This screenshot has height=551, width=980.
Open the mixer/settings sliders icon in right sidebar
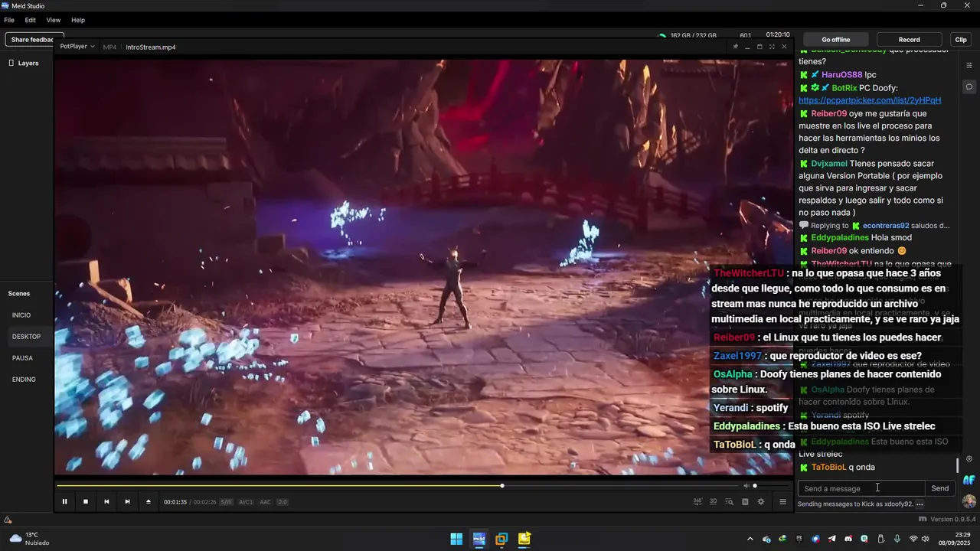click(969, 66)
